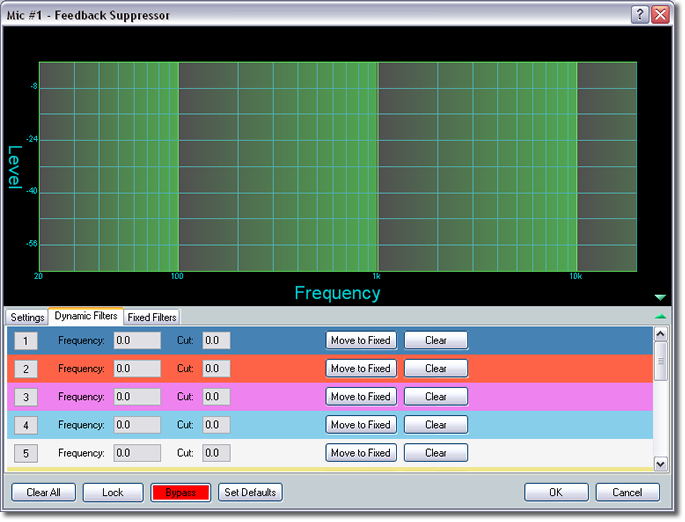Click Frequency field of filter 3
This screenshot has width=685, height=522.
137,397
